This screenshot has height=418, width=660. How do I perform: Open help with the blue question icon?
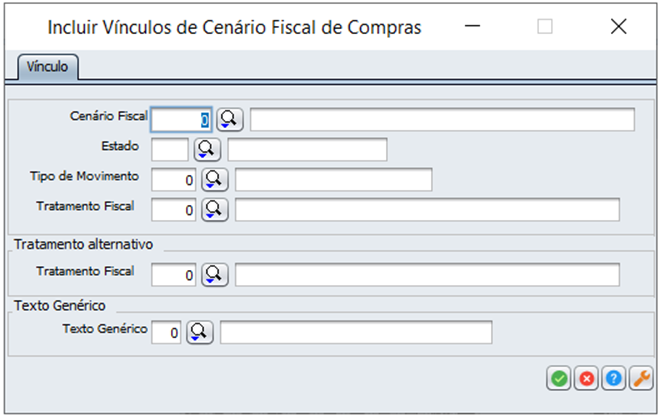(614, 378)
